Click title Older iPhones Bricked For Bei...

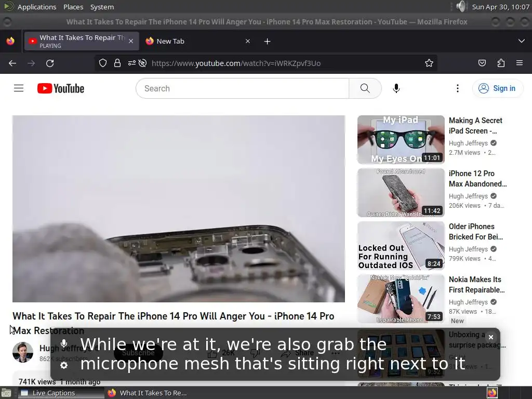tap(476, 231)
